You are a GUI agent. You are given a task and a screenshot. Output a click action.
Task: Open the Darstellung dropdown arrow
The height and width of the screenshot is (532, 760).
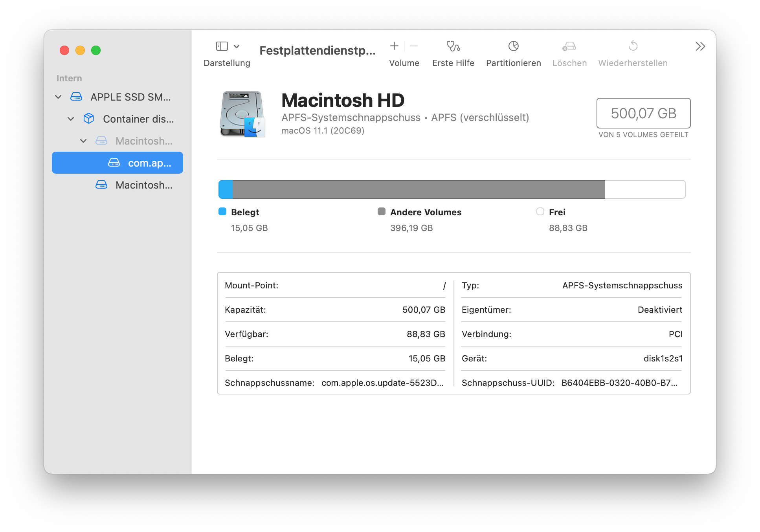(237, 46)
